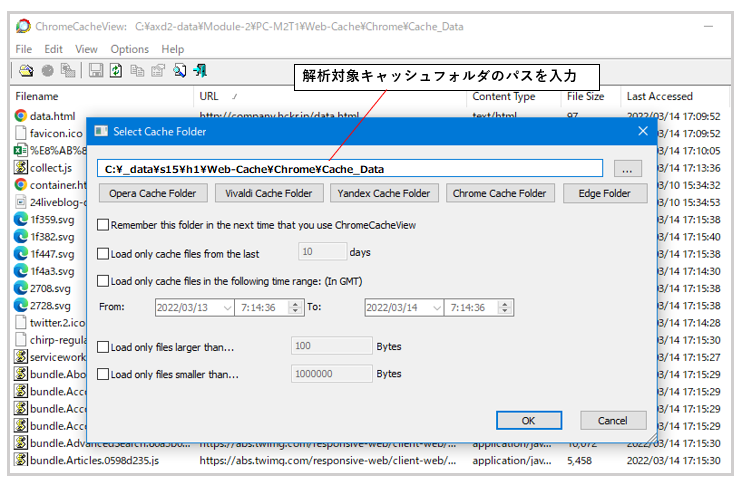
Task: Select the bundle.Articles.0598d235.js filename
Action: [x=94, y=460]
